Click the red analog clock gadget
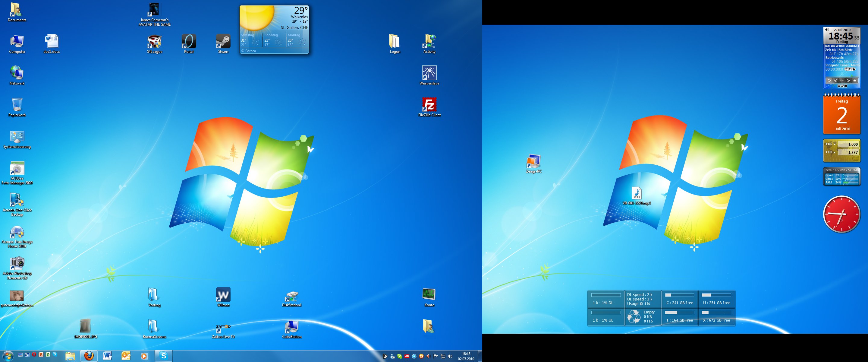The height and width of the screenshot is (362, 868). click(842, 214)
